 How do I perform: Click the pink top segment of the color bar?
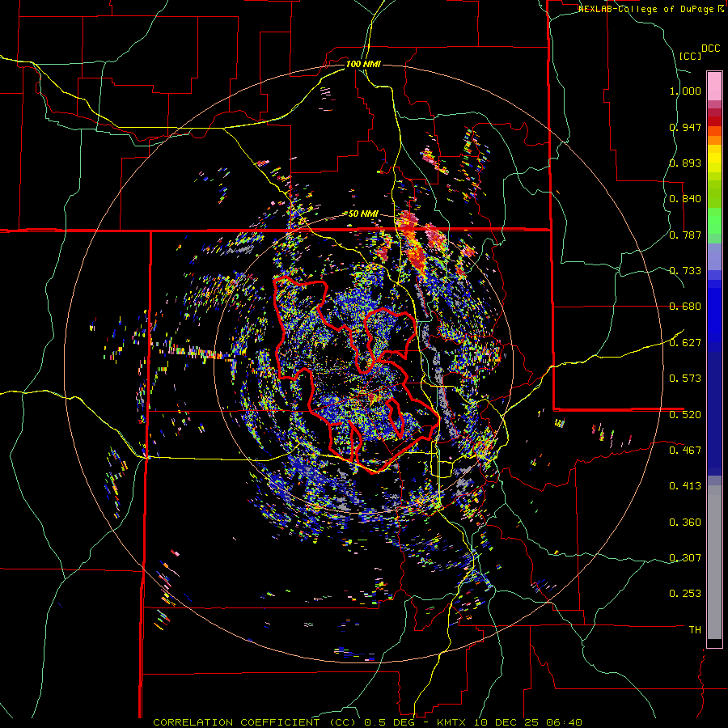point(714,87)
